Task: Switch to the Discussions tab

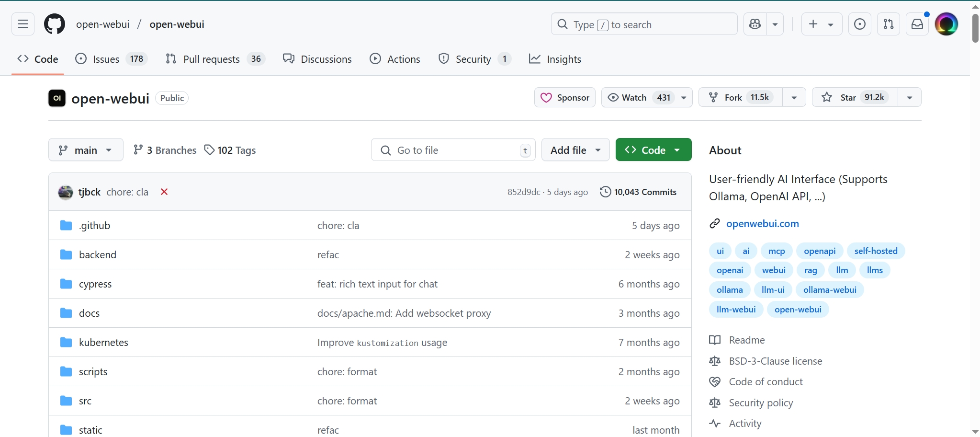Action: 317,59
